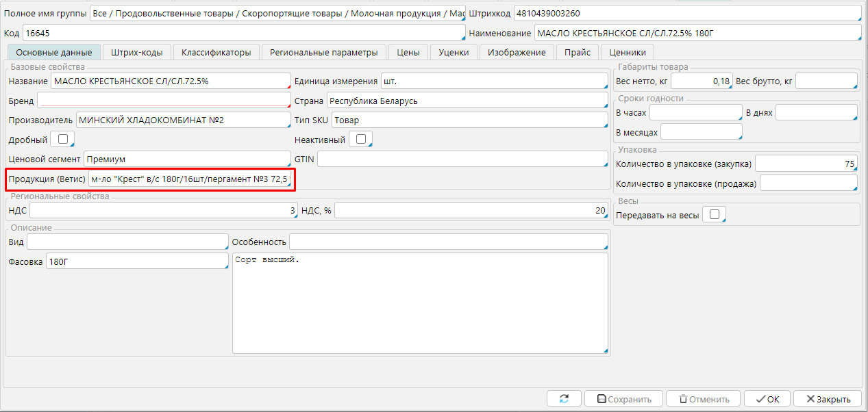This screenshot has width=868, height=412.
Task: Expand the Страна combo box
Action: (x=466, y=101)
